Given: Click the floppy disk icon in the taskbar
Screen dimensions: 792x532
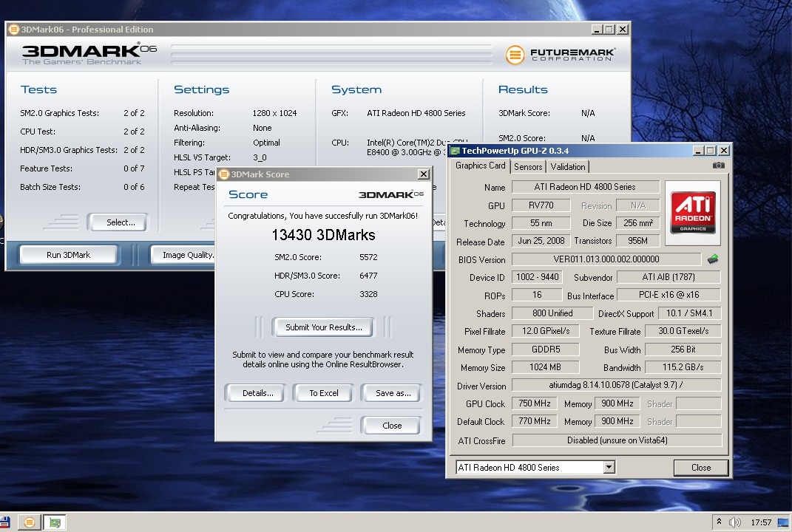Looking at the screenshot, I should tap(4, 522).
